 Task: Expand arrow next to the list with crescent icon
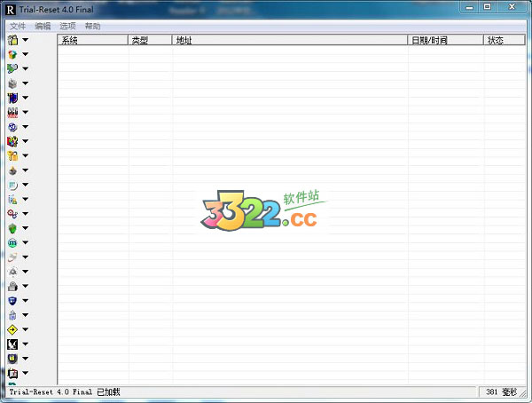[x=26, y=185]
